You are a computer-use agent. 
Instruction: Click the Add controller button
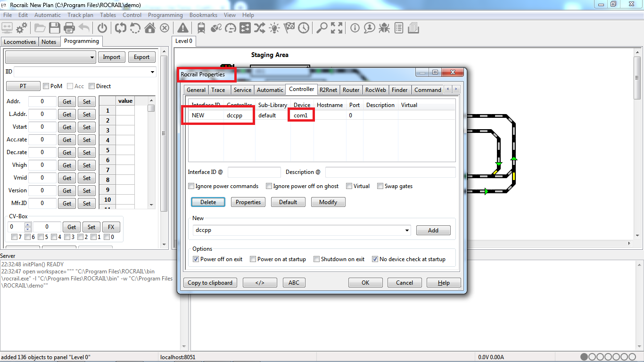click(x=433, y=230)
